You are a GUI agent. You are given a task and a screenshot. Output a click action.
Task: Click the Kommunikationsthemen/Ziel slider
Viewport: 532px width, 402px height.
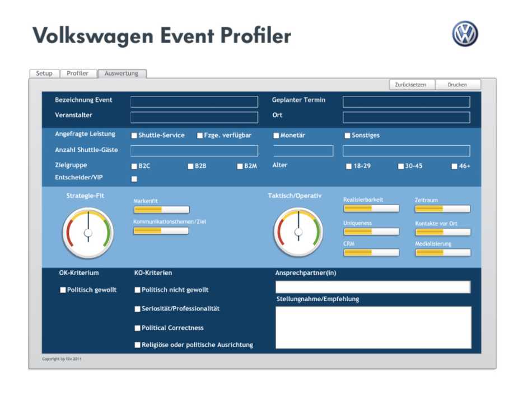[x=161, y=231]
